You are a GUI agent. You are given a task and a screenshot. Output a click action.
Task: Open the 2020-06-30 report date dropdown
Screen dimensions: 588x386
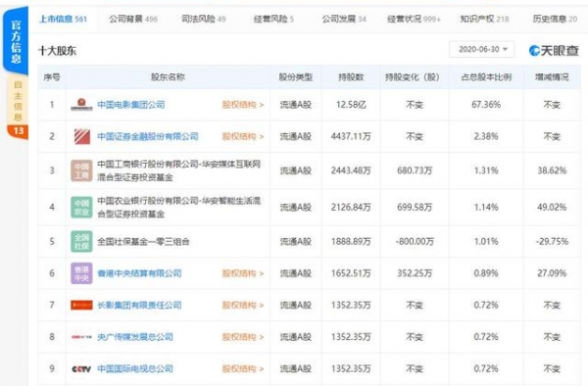click(482, 49)
